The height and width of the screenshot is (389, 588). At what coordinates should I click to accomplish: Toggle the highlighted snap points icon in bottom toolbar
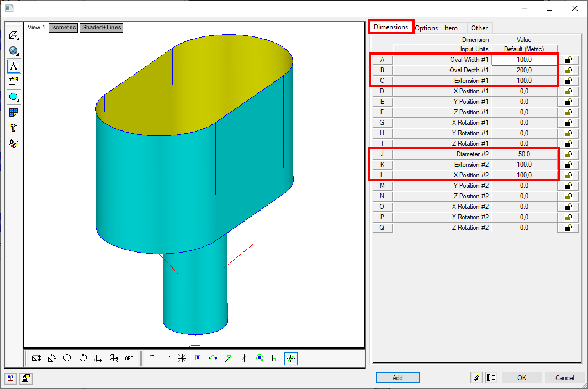pos(197,358)
